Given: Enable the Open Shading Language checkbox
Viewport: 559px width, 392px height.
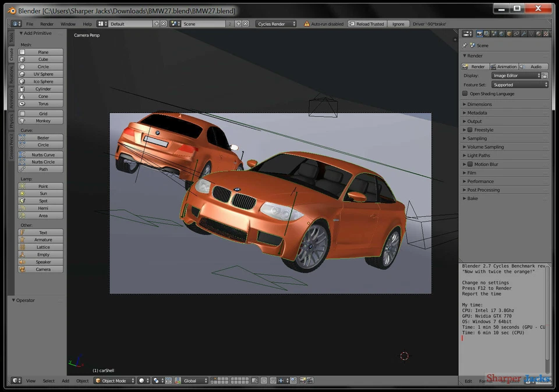Looking at the screenshot, I should pos(464,93).
